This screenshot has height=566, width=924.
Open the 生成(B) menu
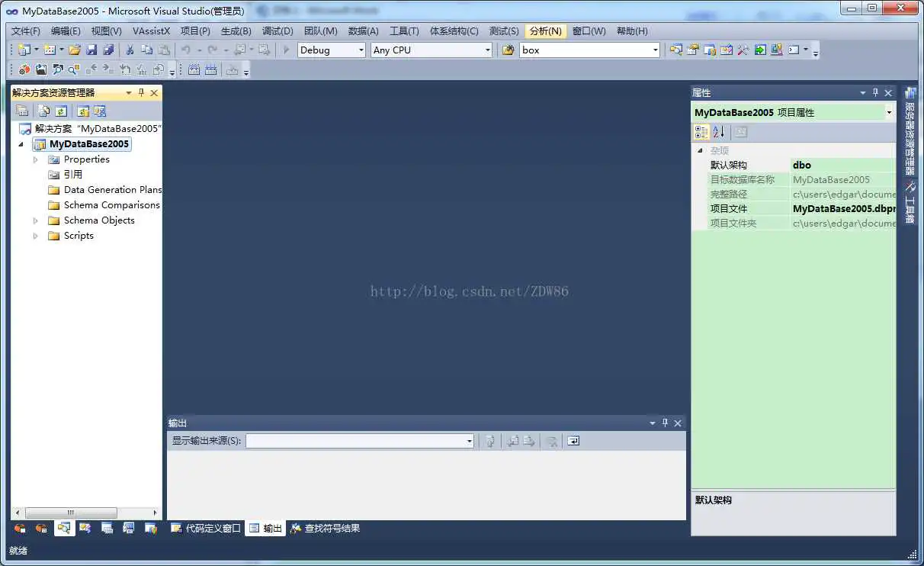236,31
